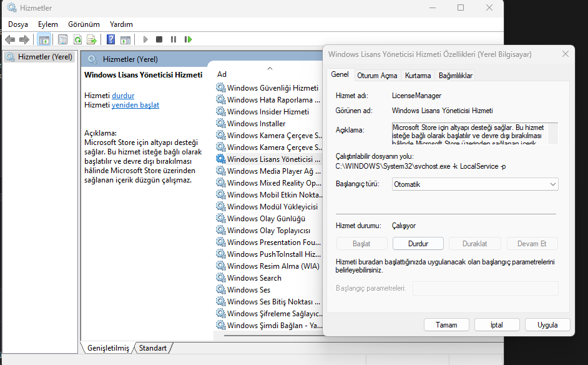The image size is (588, 365).
Task: Click the Uygula button
Action: (x=547, y=325)
